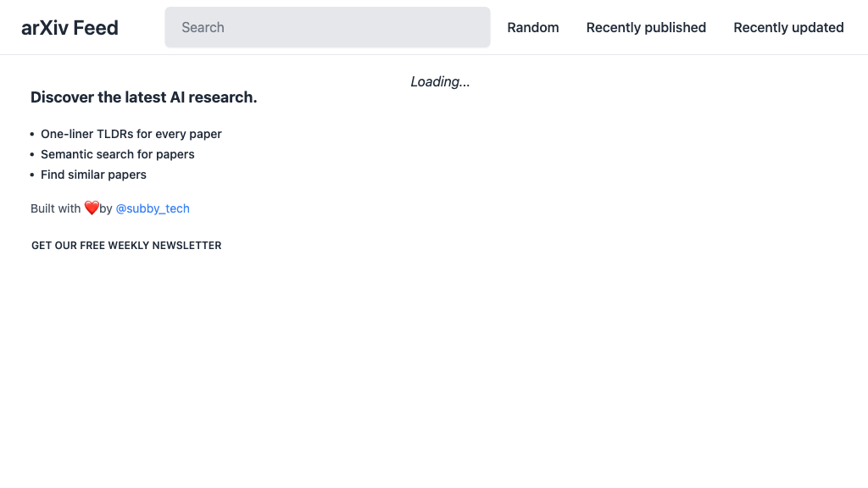Image resolution: width=868 pixels, height=488 pixels.
Task: Click the Find similar papers bullet point
Action: click(x=93, y=175)
